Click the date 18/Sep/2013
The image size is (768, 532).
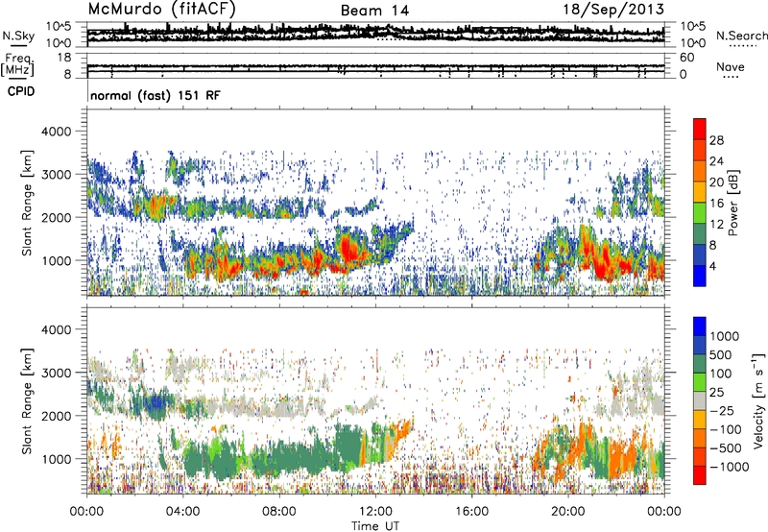[x=613, y=9]
